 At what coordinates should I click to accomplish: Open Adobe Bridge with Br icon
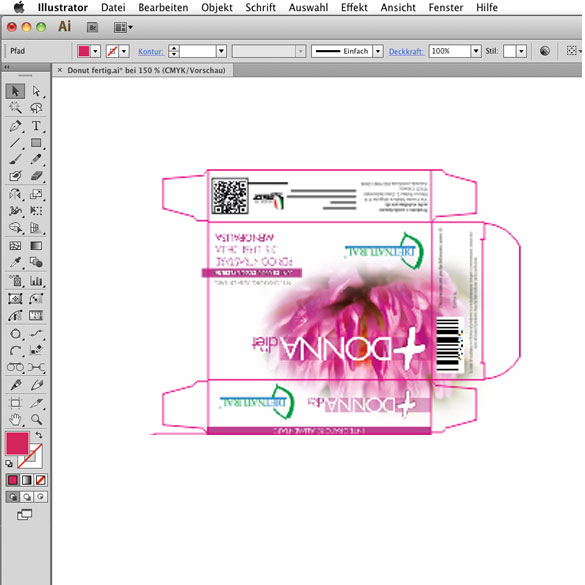(x=92, y=27)
